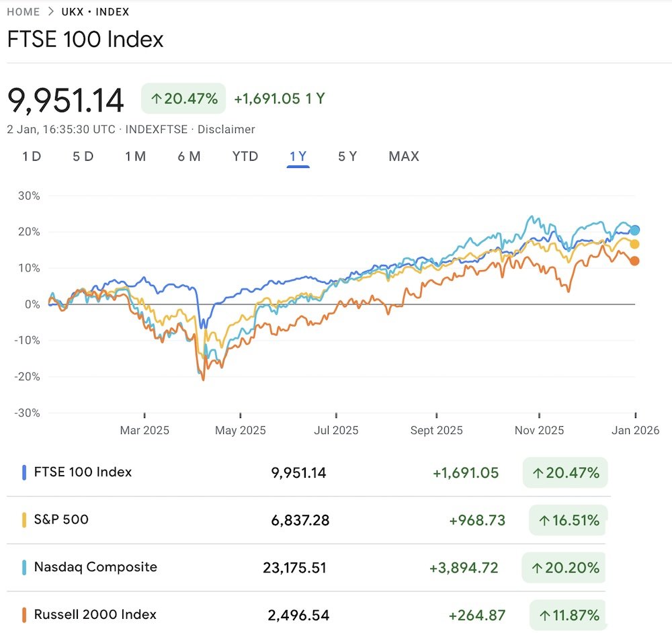Click the orange Russell 2000 color marker
The height and width of the screenshot is (633, 672).
[x=24, y=614]
